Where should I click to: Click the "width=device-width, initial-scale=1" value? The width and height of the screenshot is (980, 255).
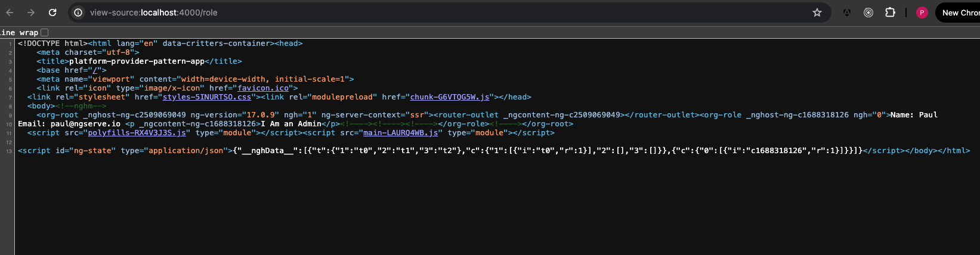point(262,79)
